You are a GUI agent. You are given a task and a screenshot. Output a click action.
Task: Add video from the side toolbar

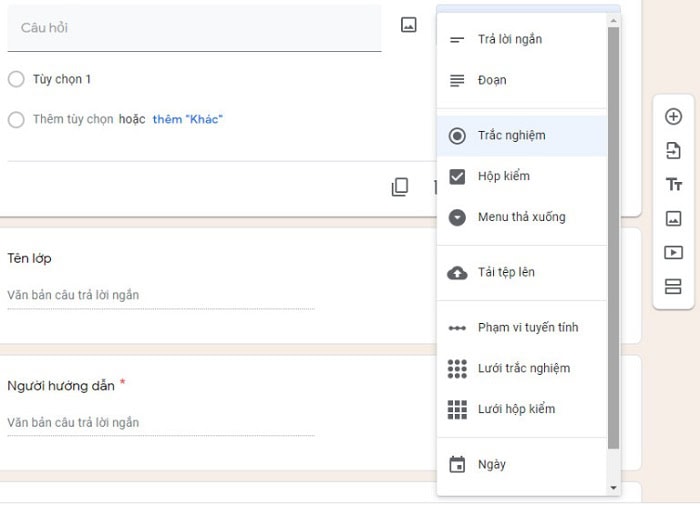(673, 252)
